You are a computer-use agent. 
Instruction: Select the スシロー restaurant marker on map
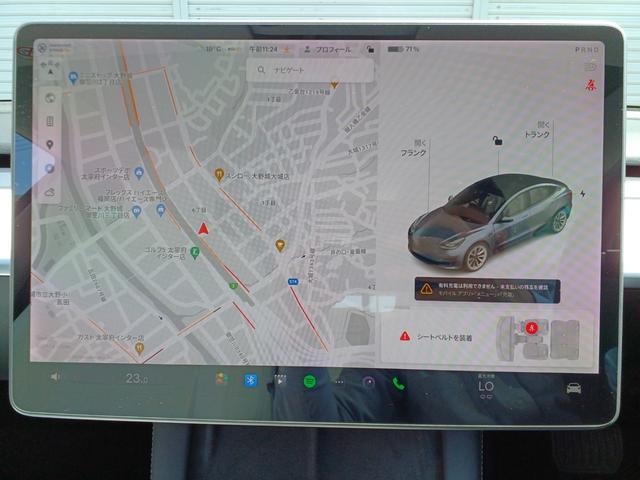point(219,175)
